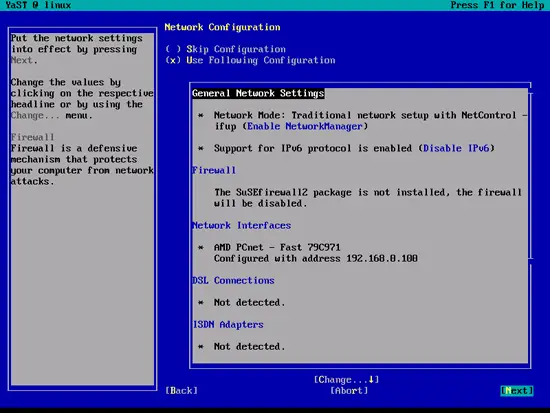This screenshot has height=413, width=550.
Task: Click the Abort button
Action: point(349,391)
